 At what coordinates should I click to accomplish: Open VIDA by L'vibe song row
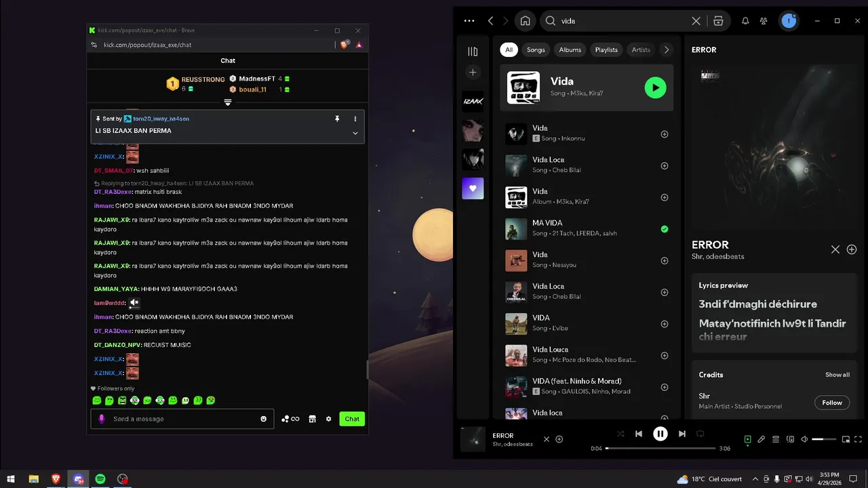[x=587, y=324]
